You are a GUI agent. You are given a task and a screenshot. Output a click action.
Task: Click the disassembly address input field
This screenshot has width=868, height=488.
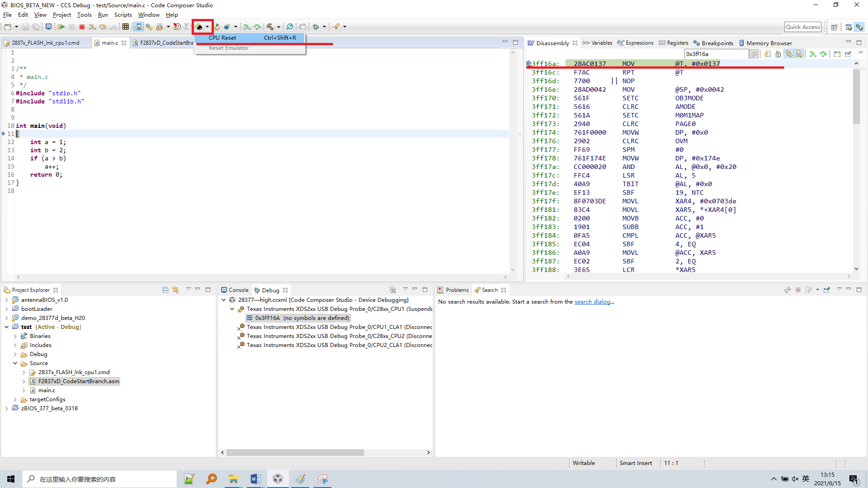click(x=716, y=54)
